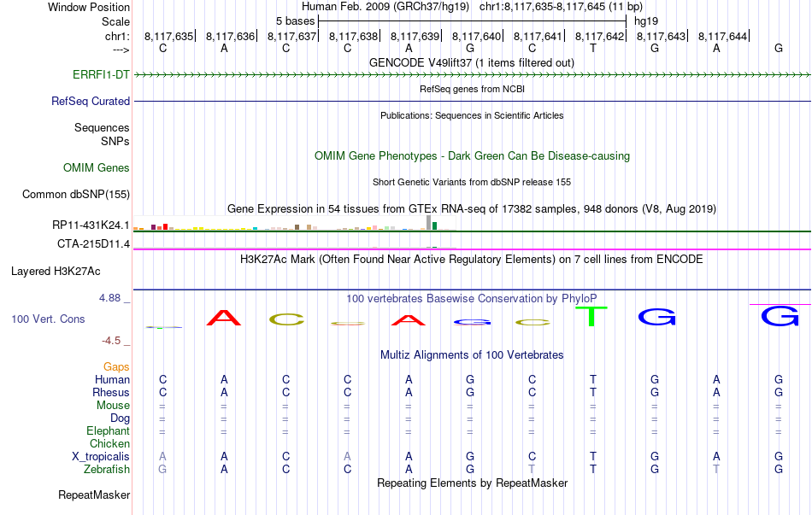812x515 pixels.
Task: Select the Elephant alignment row label
Action: tap(109, 430)
